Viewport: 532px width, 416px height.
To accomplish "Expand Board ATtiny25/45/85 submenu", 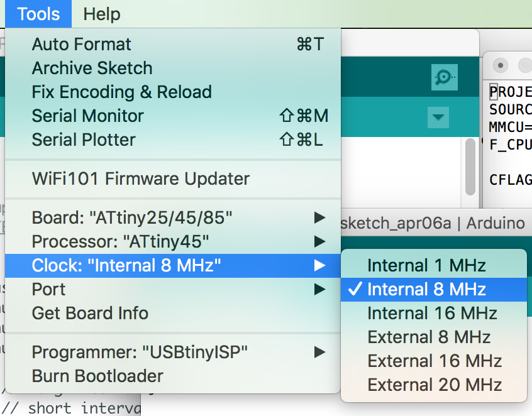I will (x=173, y=217).
